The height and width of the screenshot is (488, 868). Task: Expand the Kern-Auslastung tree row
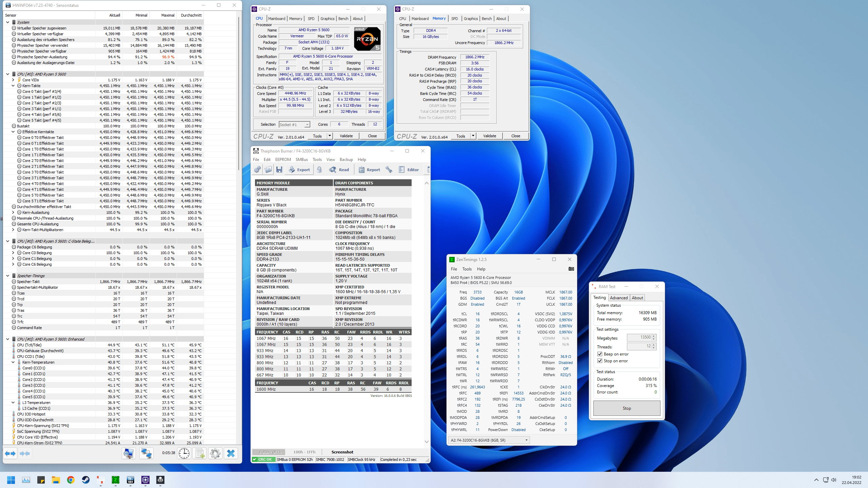(13, 212)
